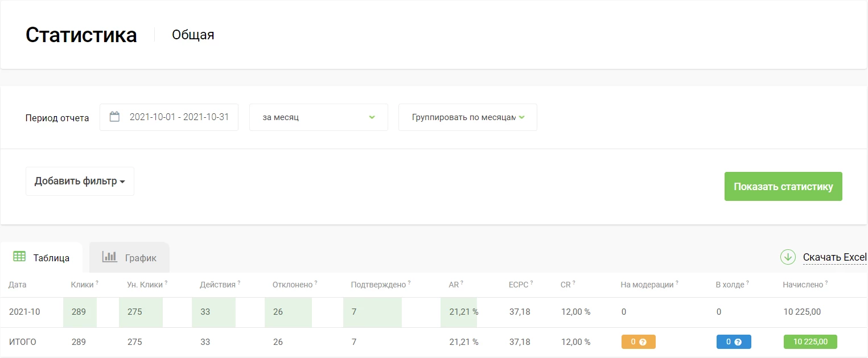
Task: Click the green 10 225,00 total badge
Action: coord(811,341)
